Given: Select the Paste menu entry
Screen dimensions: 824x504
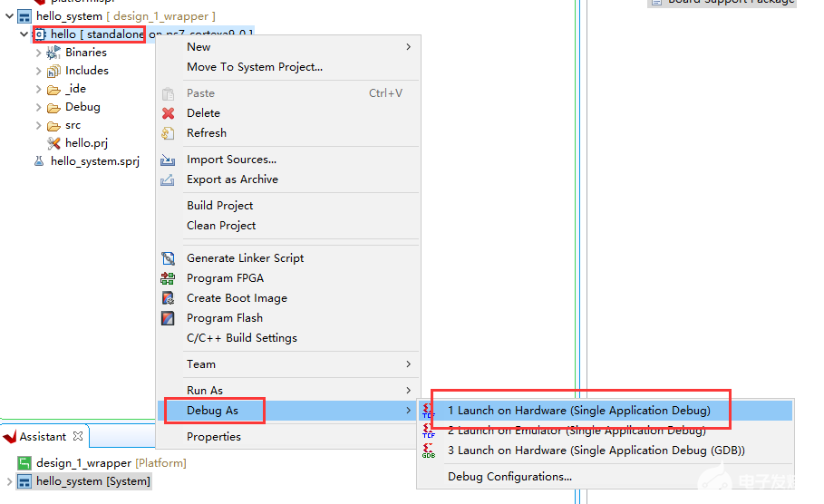Looking at the screenshot, I should (x=289, y=93).
